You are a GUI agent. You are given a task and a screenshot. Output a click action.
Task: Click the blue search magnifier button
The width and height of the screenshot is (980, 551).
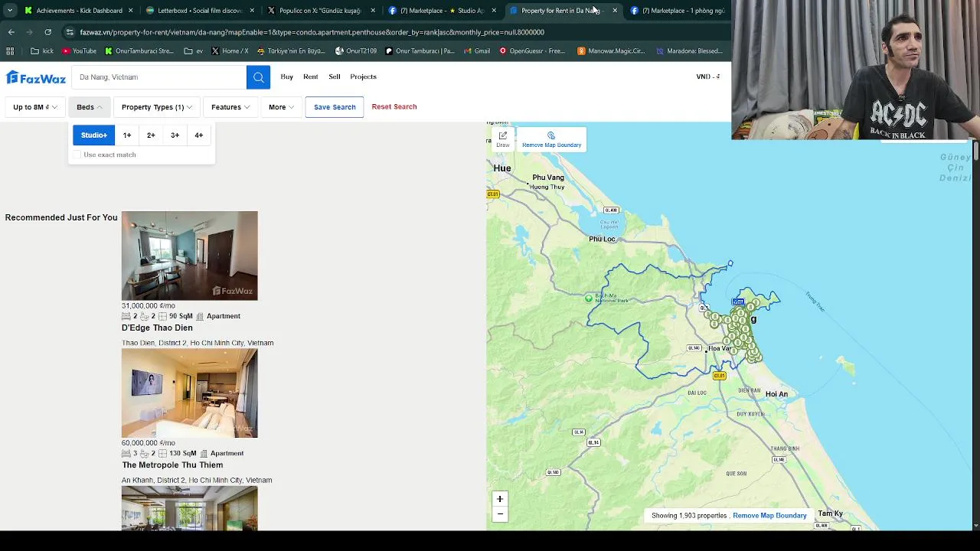click(258, 77)
